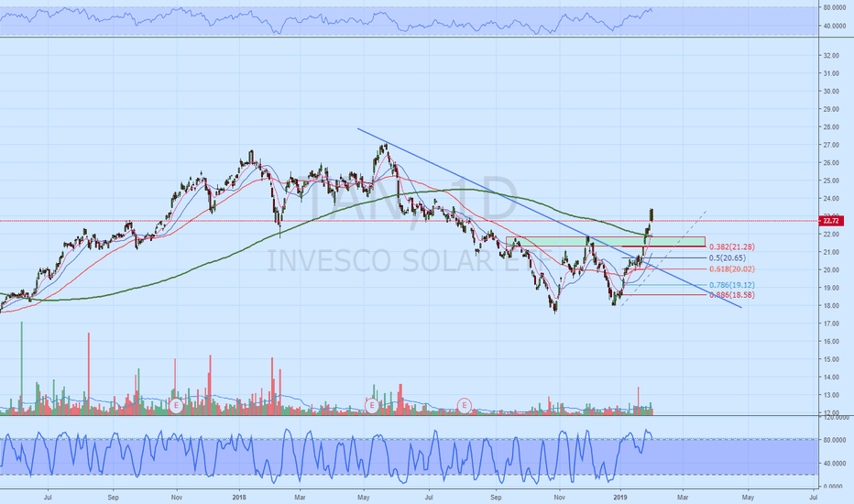Click 15.00 on the price axis
Screen dimensions: 854x504
[x=831, y=359]
